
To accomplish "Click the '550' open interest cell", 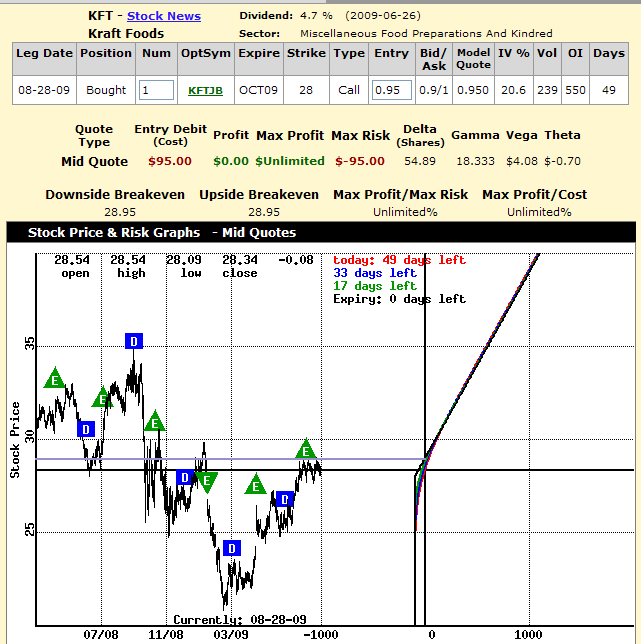I will tap(575, 90).
